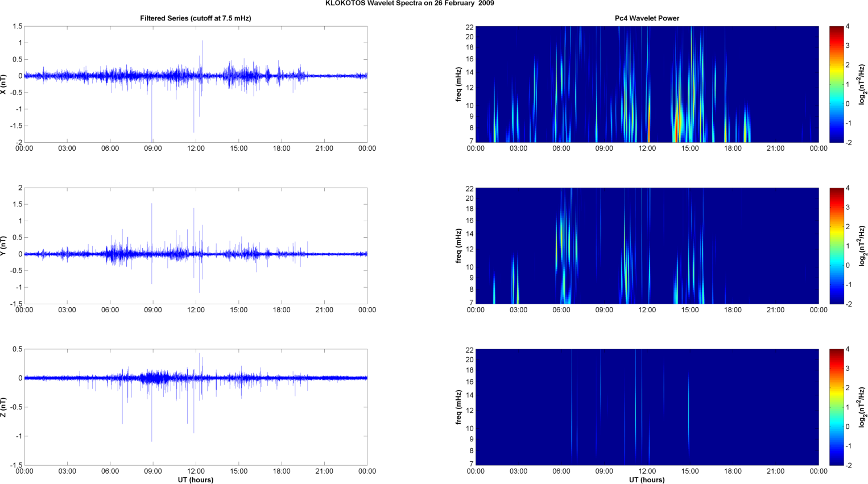868x484 pixels.
Task: Click the colorbar beside the bottom spectrogram
Action: click(x=836, y=407)
